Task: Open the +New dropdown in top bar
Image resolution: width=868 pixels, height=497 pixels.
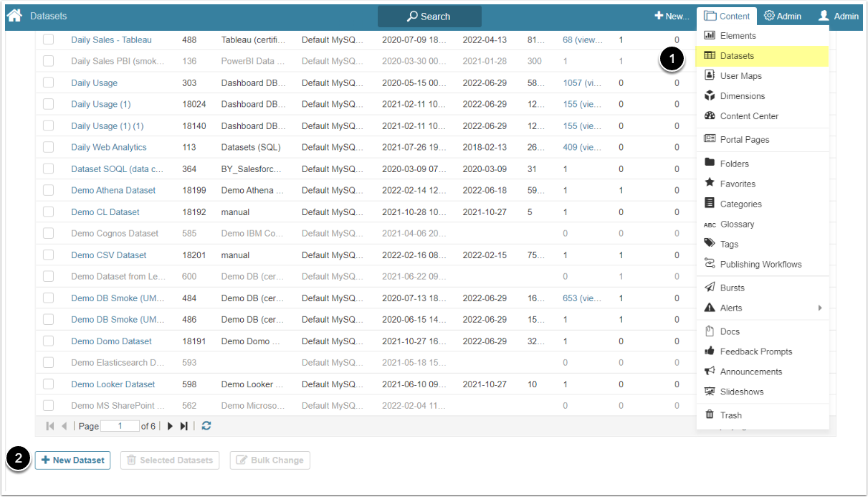Action: click(672, 16)
